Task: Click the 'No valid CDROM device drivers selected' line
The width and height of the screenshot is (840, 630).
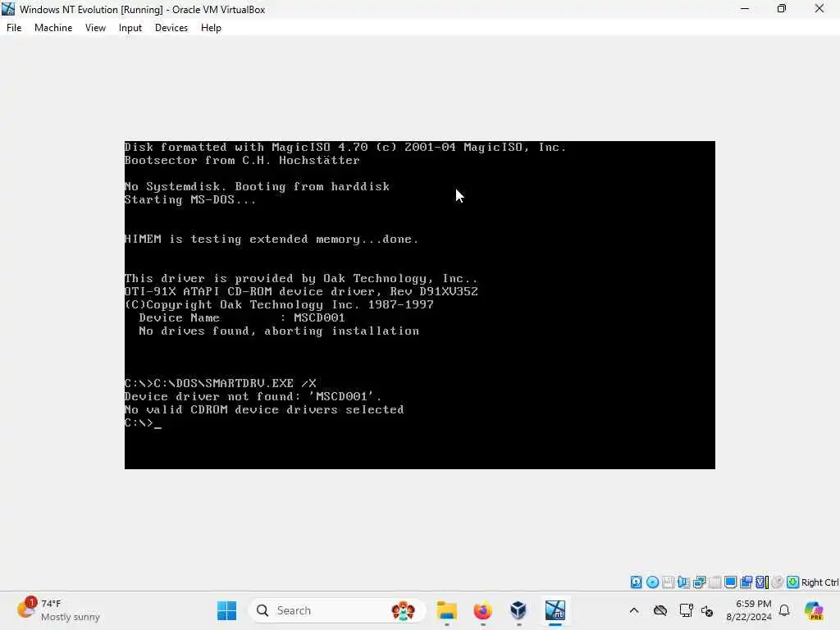Action: tap(264, 410)
